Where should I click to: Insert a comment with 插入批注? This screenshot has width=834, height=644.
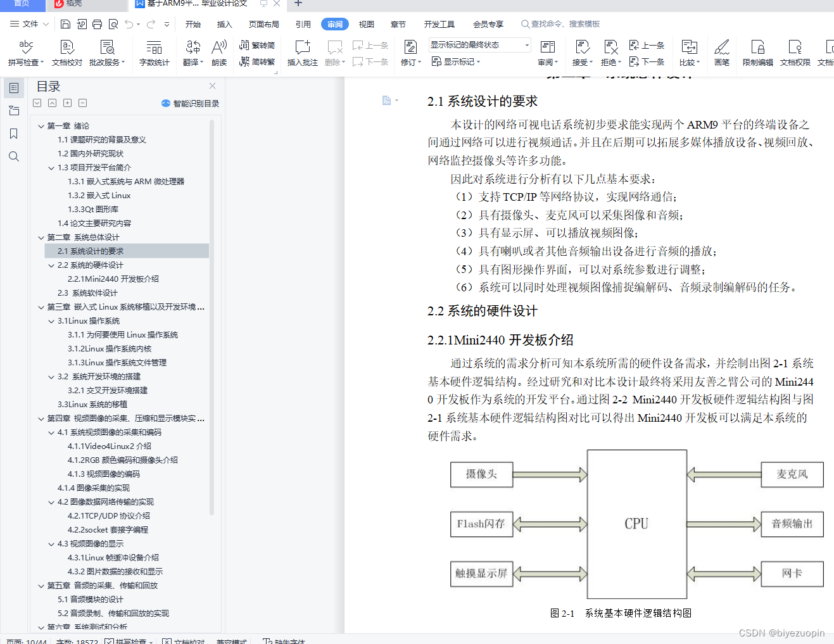pos(303,53)
